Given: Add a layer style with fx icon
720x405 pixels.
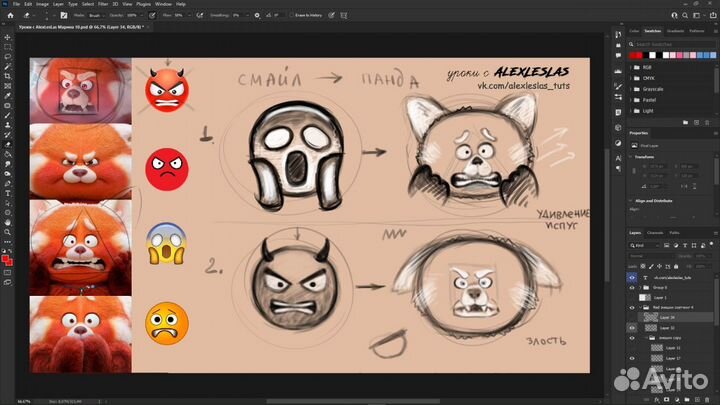Looking at the screenshot, I should pyautogui.click(x=657, y=399).
